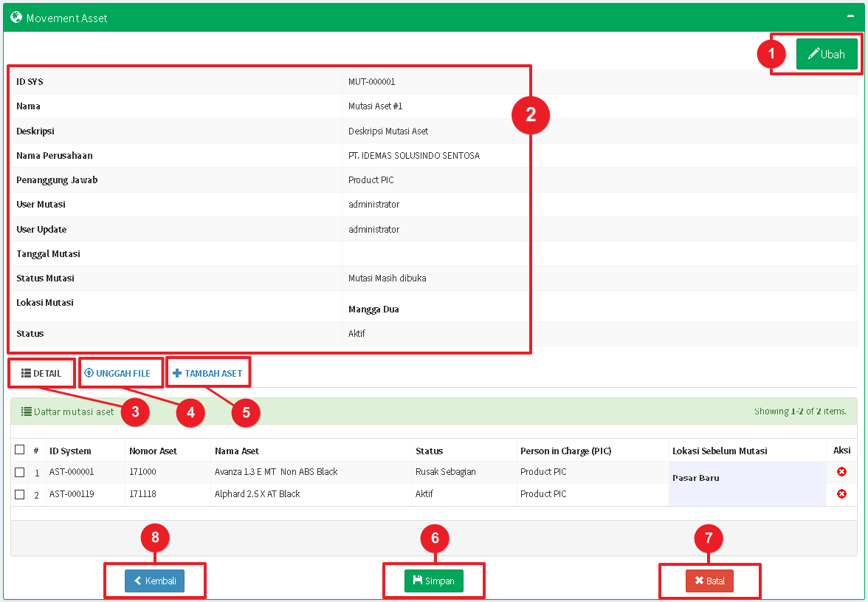Save using the Simpan button
This screenshot has height=602, width=868.
click(x=434, y=581)
